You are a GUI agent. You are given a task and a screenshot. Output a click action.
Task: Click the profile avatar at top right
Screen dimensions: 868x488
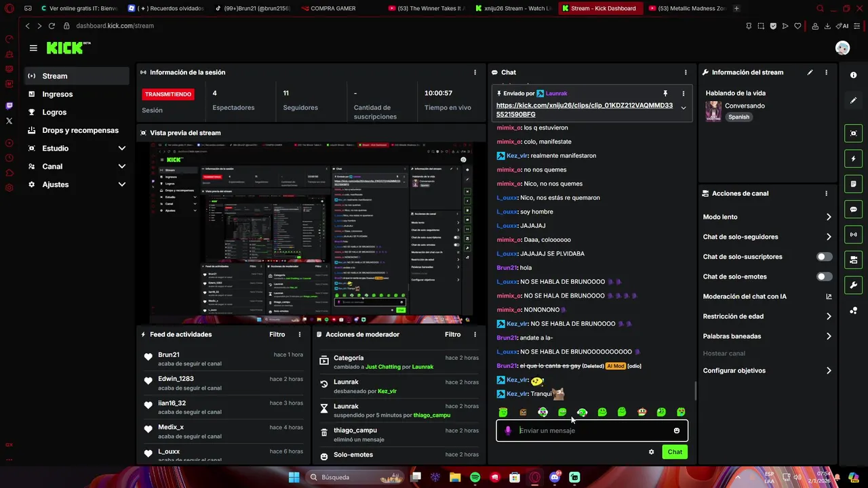pos(842,48)
